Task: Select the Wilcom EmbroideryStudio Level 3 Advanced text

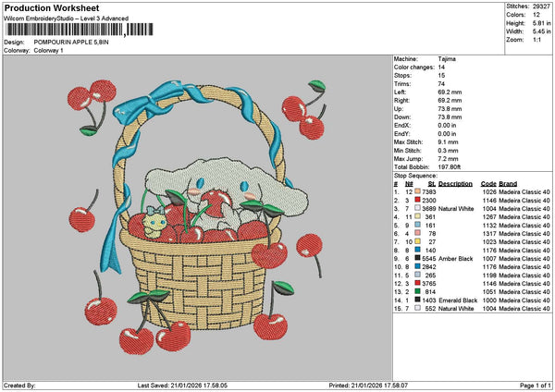Action: pos(67,18)
